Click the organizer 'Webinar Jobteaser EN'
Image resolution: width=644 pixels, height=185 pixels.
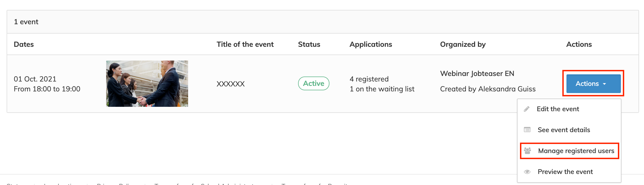click(x=477, y=74)
